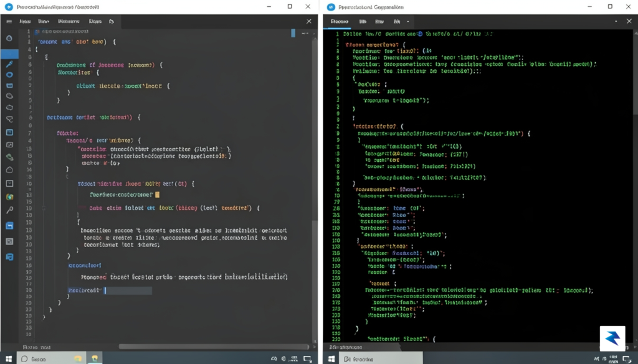The height and width of the screenshot is (364, 638).
Task: Click the grey picture-frame icon in the sidebar
Action: 9,145
